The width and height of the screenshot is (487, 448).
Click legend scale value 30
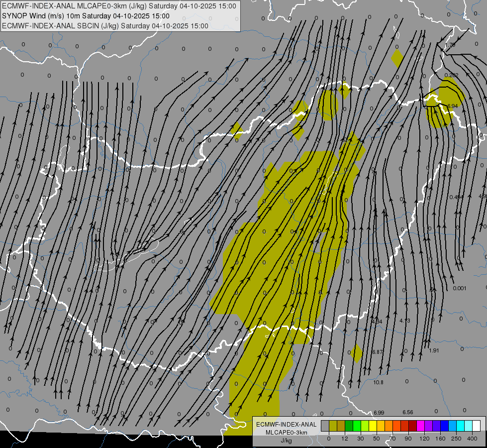point(361,439)
